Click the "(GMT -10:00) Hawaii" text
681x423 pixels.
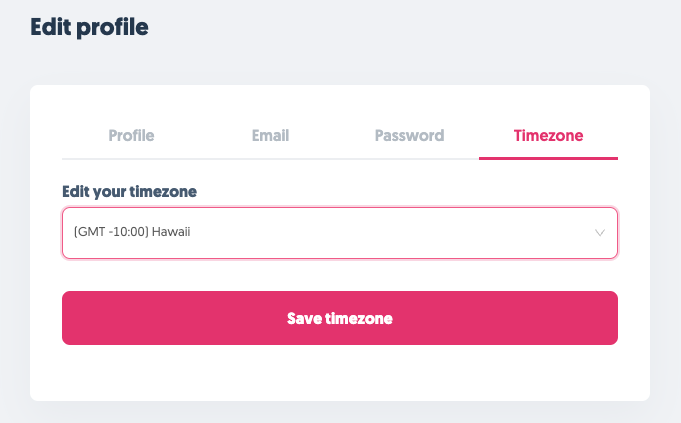point(132,233)
